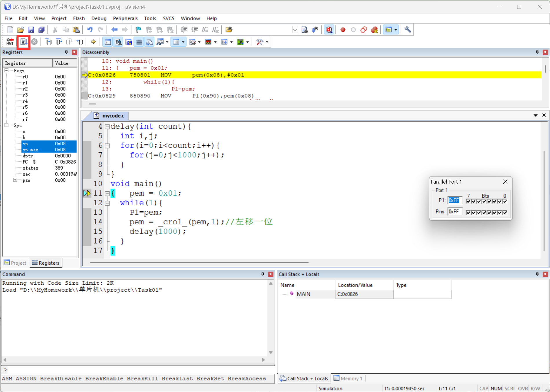Toggle the Symbols window icon
This screenshot has height=392, width=550.
[129, 42]
